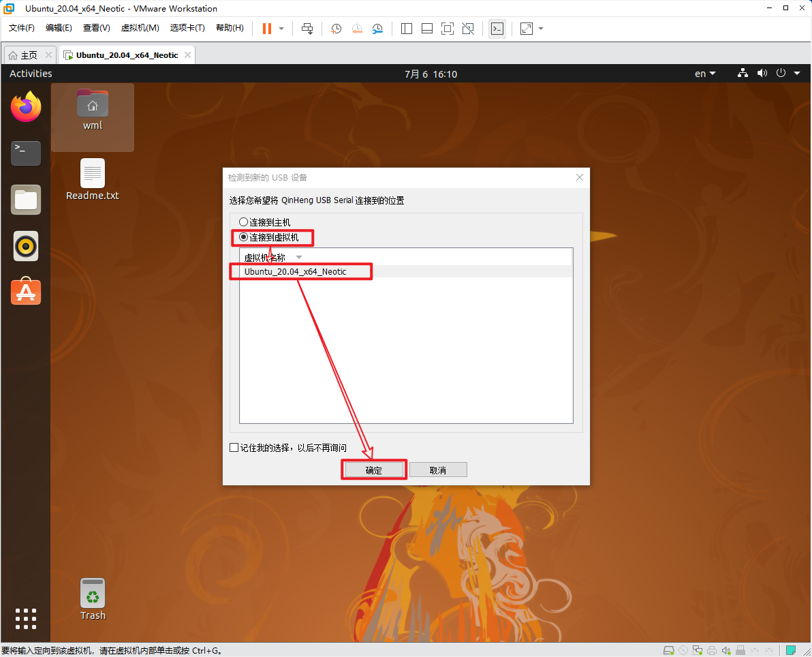Select the wml home folder icon
Viewport: 812px width, 657px height.
[93, 110]
